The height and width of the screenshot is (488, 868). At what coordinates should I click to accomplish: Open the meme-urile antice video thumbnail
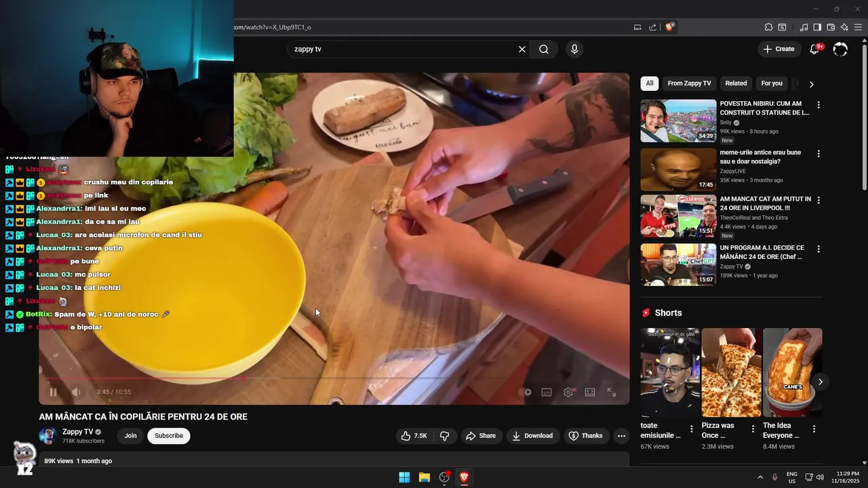[x=678, y=169]
